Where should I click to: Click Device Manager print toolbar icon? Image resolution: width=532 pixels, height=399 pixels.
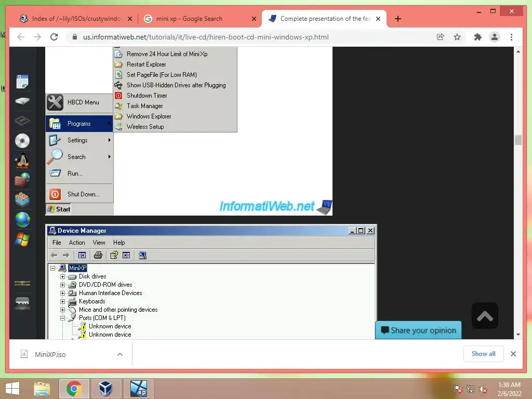(98, 255)
